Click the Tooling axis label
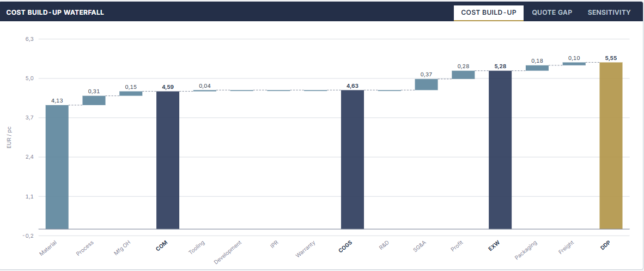 196,248
